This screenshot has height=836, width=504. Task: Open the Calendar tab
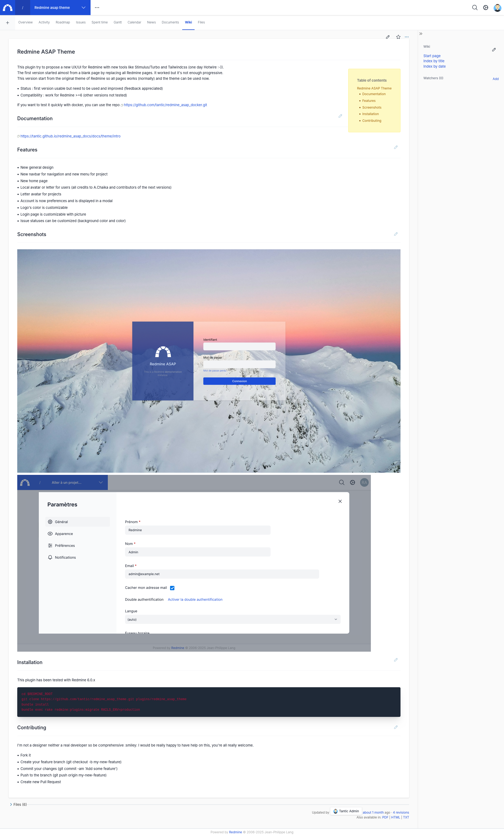[x=134, y=22]
